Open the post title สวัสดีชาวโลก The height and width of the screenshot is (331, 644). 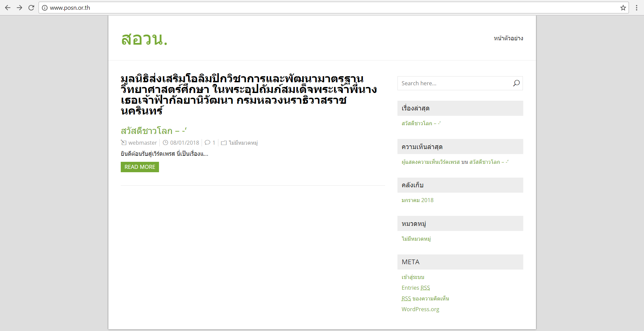[154, 131]
